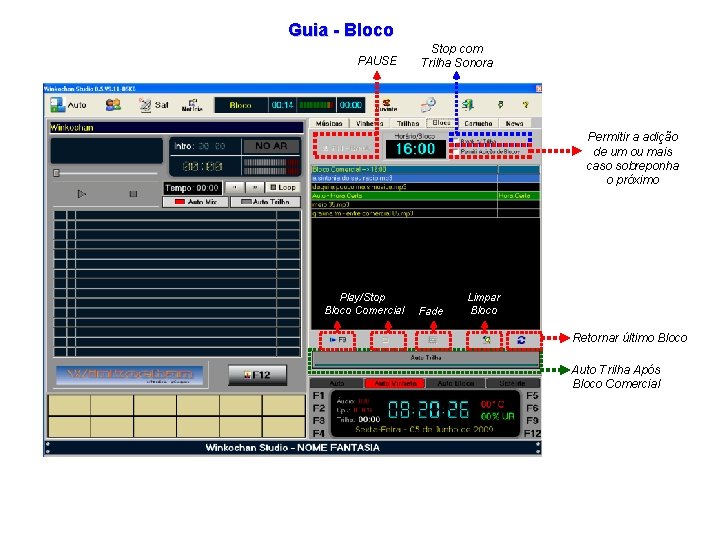
Task: Click the Hora Certa cell in second column
Action: click(x=518, y=196)
